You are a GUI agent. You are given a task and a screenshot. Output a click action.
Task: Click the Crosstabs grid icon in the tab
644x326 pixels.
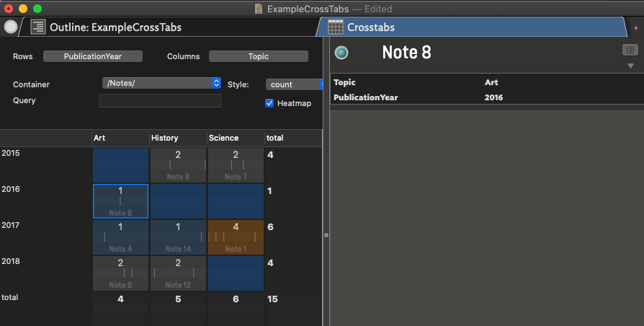[335, 27]
